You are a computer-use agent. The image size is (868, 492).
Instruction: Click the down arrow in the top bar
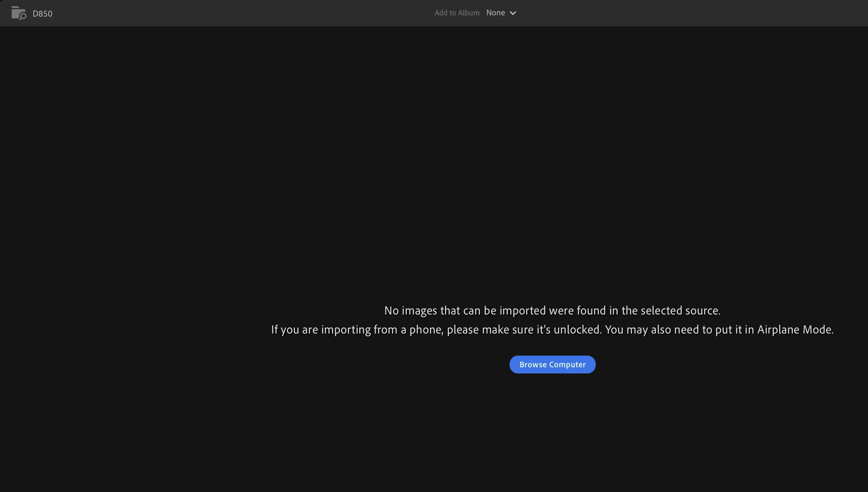(513, 13)
